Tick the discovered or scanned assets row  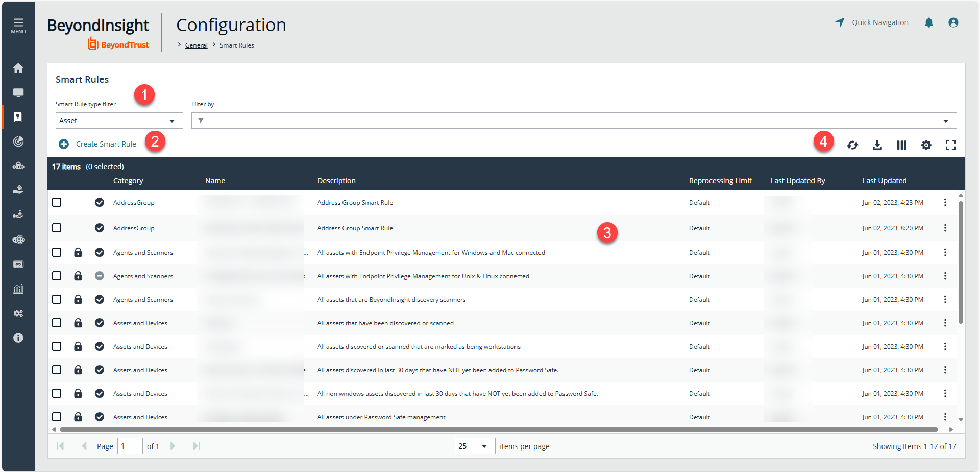57,323
